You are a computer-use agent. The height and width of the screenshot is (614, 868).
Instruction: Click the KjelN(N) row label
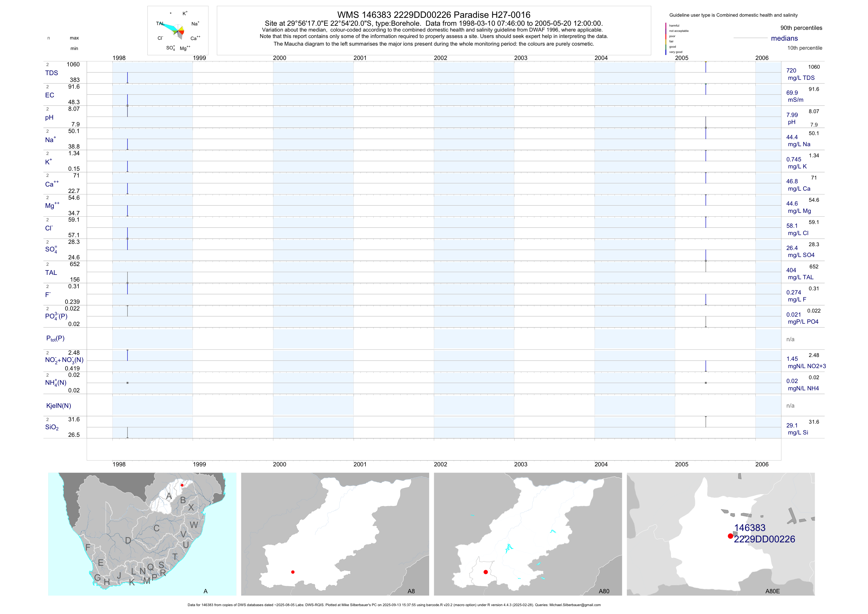point(58,406)
